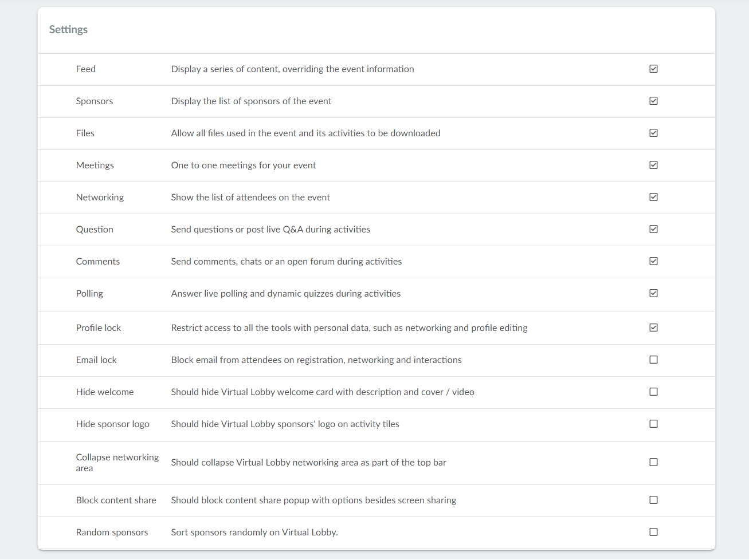Click 'Sort sponsors randomly' description
The height and width of the screenshot is (560, 749).
pyautogui.click(x=254, y=533)
